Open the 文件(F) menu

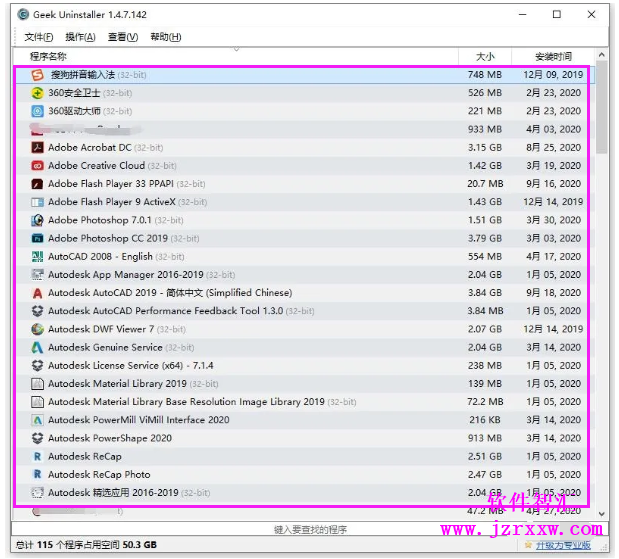[39, 37]
